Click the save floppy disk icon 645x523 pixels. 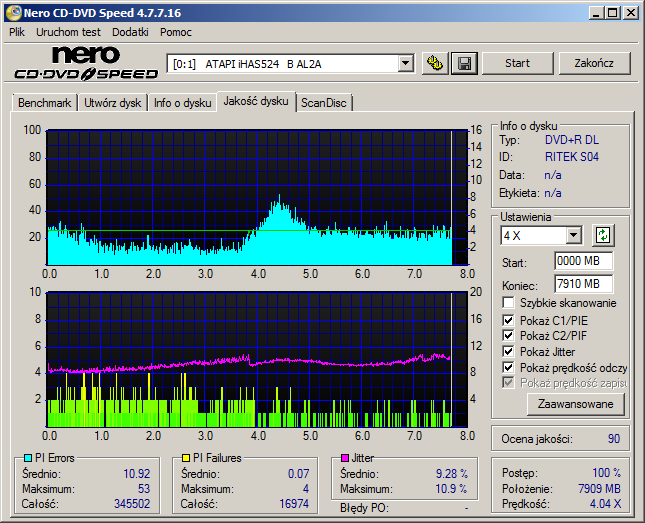click(x=464, y=63)
